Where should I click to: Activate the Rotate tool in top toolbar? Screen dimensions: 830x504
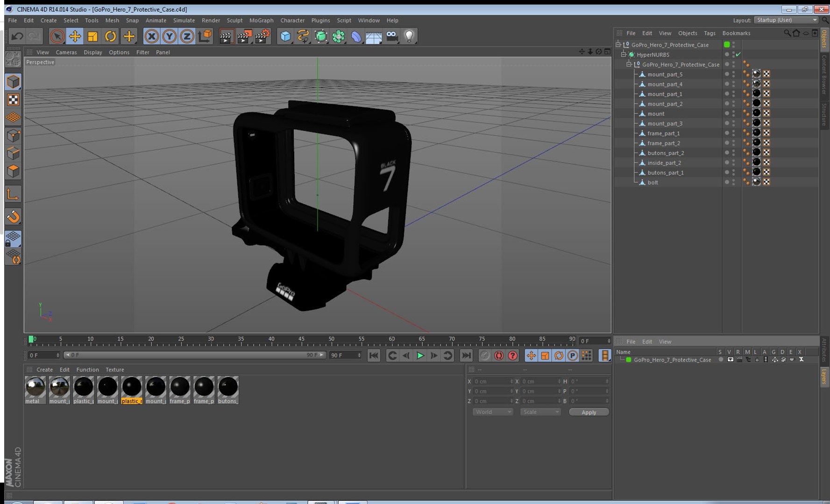point(110,36)
